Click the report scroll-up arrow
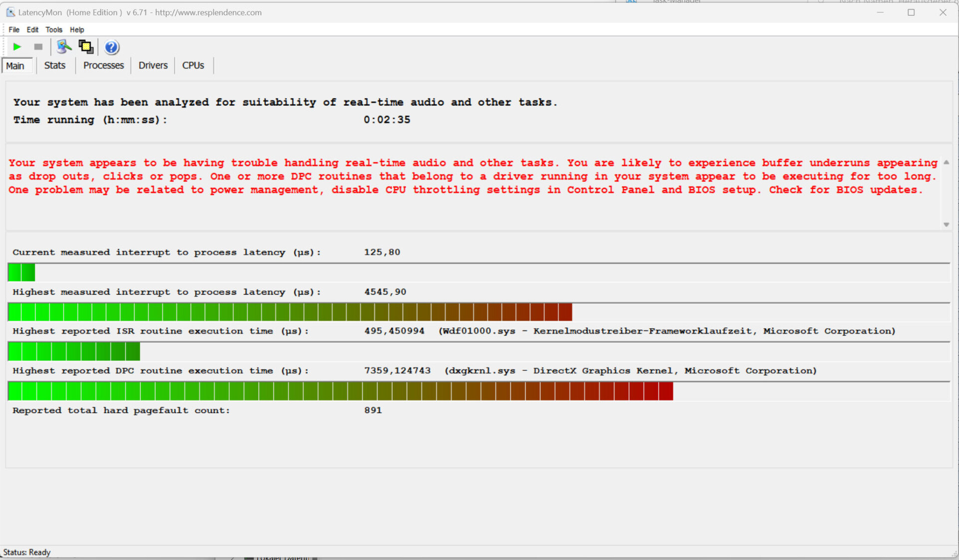 [946, 163]
